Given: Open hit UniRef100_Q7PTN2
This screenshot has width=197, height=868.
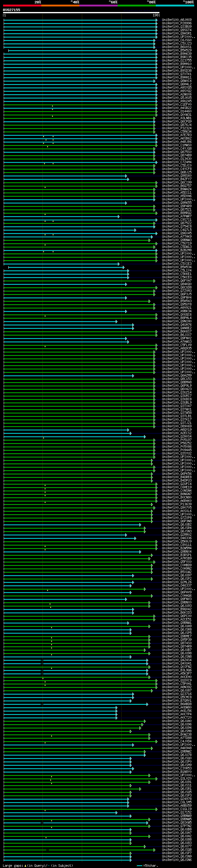Looking at the screenshot, I should point(176,826).
